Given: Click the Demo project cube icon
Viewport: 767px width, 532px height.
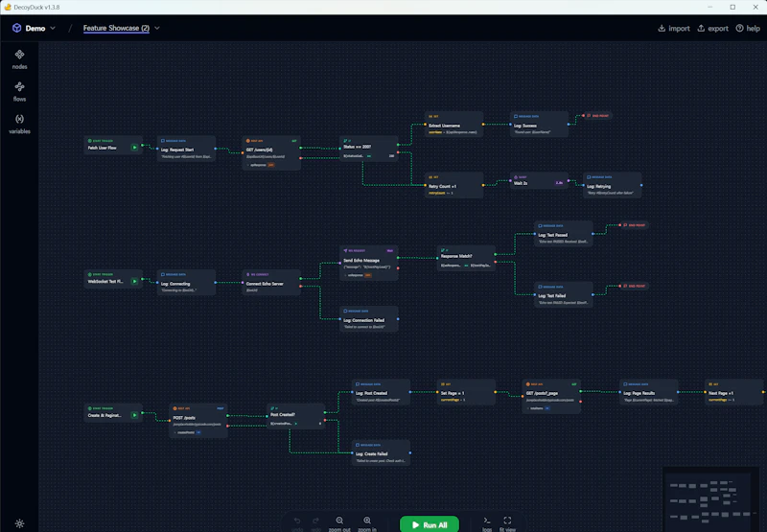Looking at the screenshot, I should [16, 28].
